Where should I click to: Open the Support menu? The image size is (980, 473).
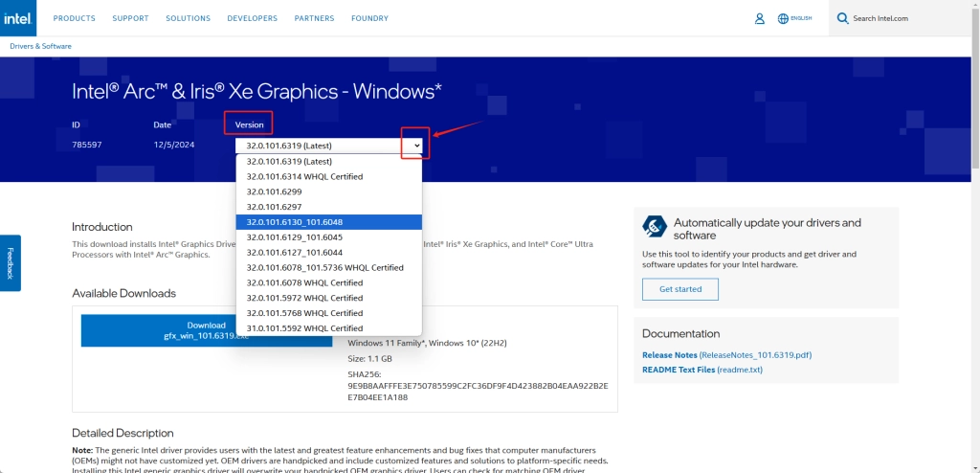pyautogui.click(x=130, y=18)
